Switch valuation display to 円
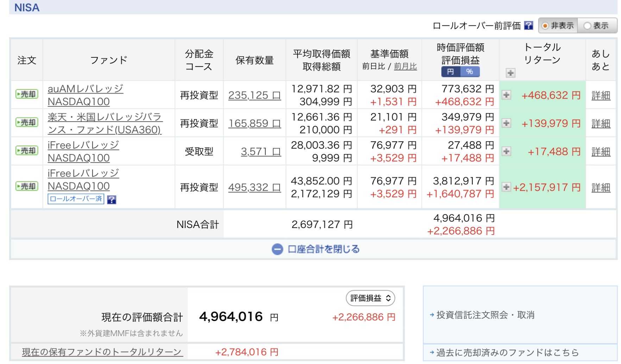This screenshot has height=364, width=621. pyautogui.click(x=451, y=72)
